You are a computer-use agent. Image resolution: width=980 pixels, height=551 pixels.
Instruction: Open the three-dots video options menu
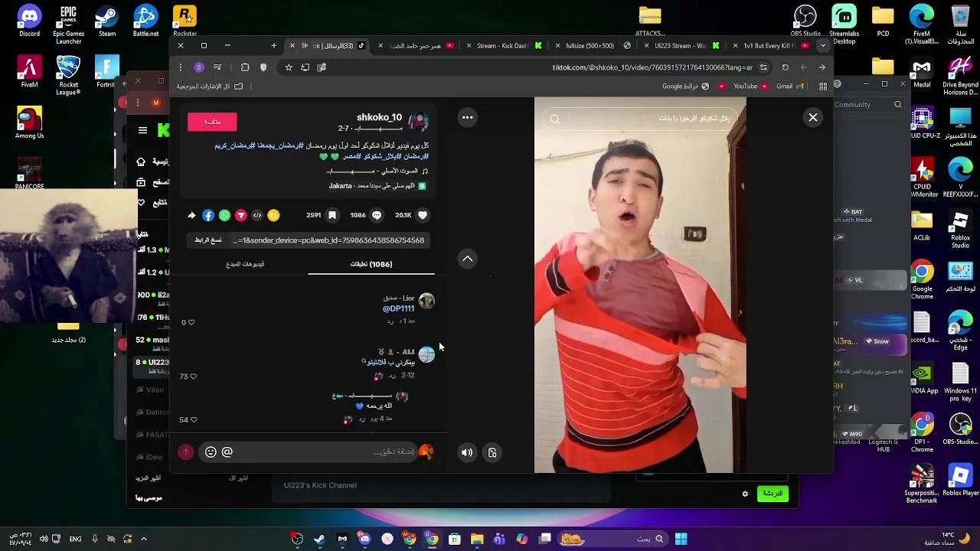[467, 117]
